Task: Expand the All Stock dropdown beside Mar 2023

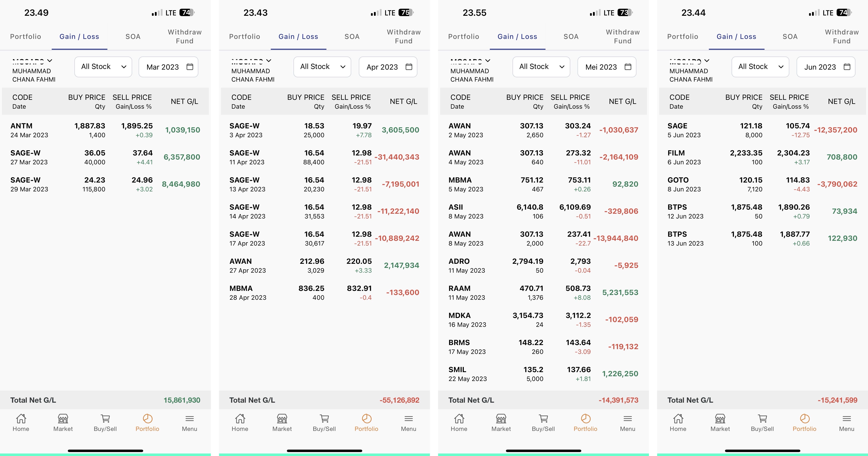Action: coord(103,67)
